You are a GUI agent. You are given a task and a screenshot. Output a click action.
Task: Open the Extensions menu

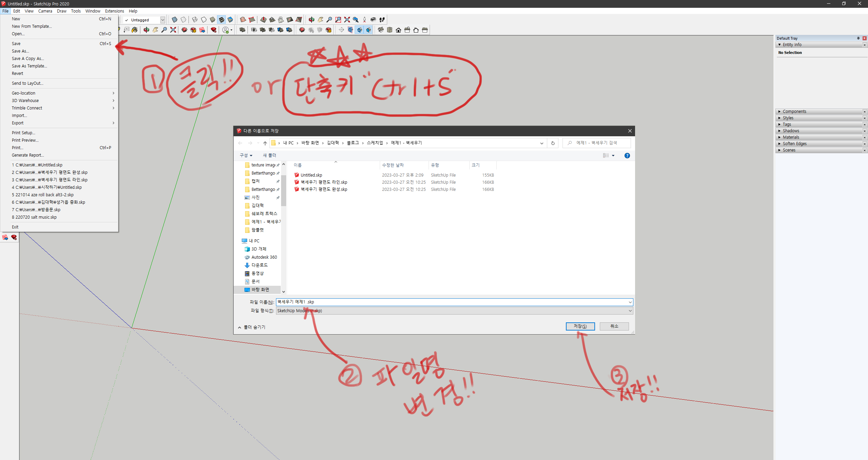114,11
